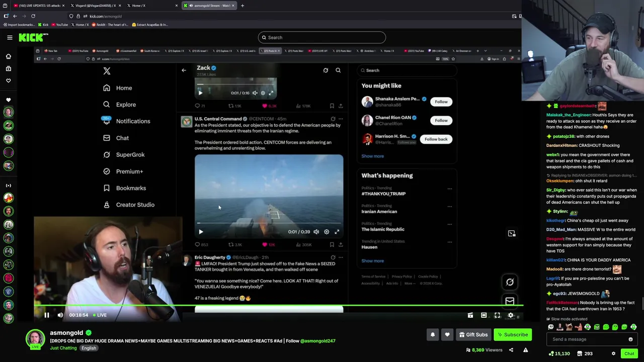Open the Just Chatting category link
Viewport: 644px width, 362px height.
[63, 348]
